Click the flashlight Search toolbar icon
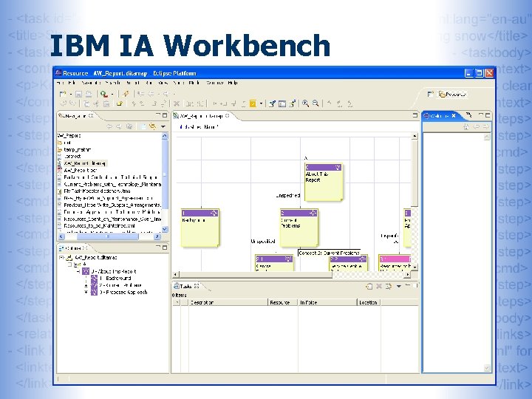This screenshot has height=399, width=532. pos(126,94)
